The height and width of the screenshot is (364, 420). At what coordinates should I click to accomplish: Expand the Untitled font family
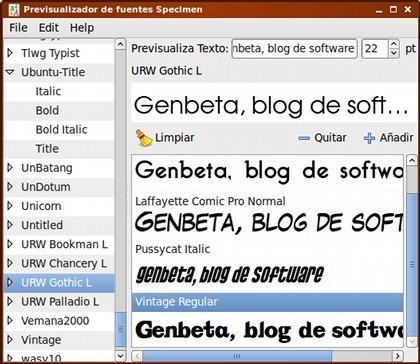10,225
